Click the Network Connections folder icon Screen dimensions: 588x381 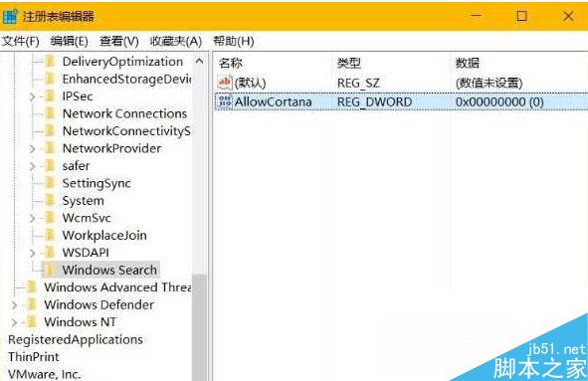(50, 113)
